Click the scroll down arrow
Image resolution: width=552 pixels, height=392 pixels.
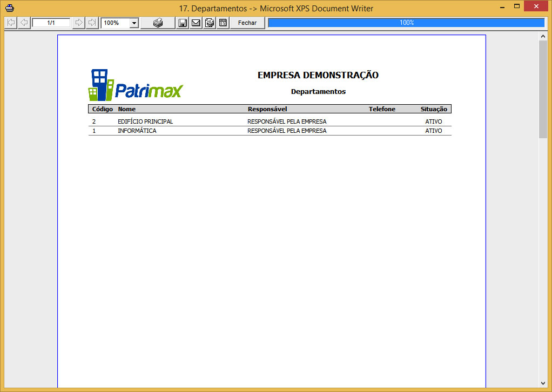(543, 383)
